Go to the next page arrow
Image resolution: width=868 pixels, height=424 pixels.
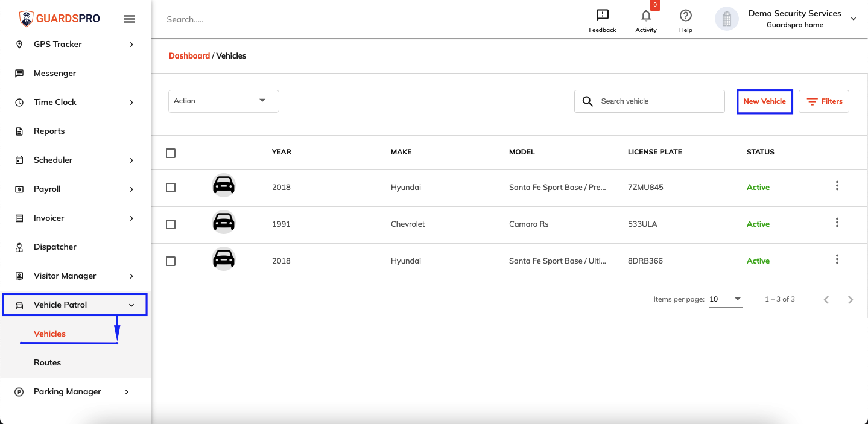851,299
